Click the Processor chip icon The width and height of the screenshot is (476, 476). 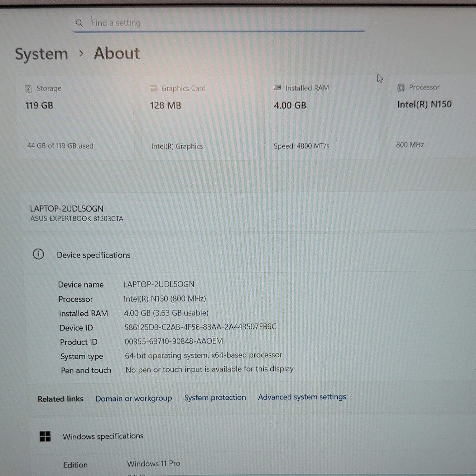(401, 88)
